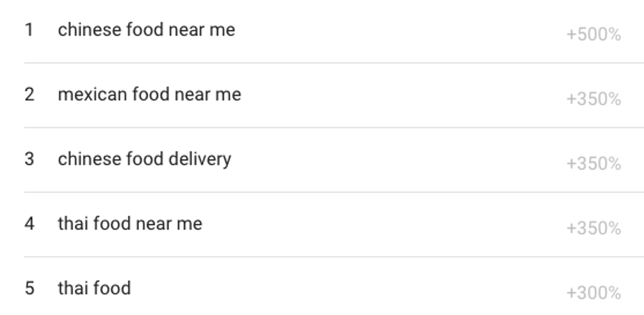Click the divider under 'chinese food delivery'
This screenshot has width=644, height=315.
pyautogui.click(x=334, y=192)
